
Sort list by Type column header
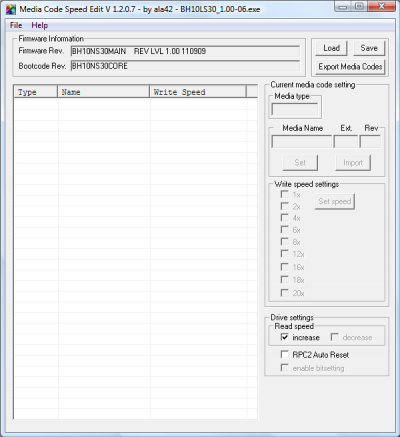pos(36,92)
